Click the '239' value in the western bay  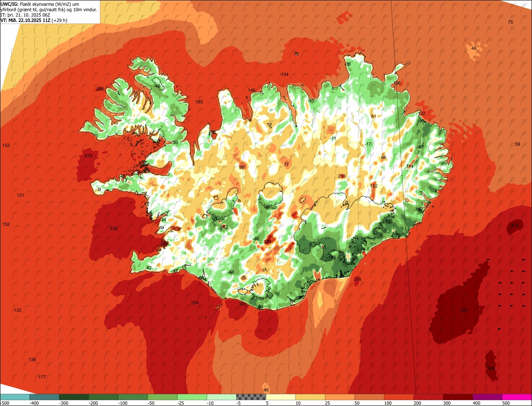point(113,228)
